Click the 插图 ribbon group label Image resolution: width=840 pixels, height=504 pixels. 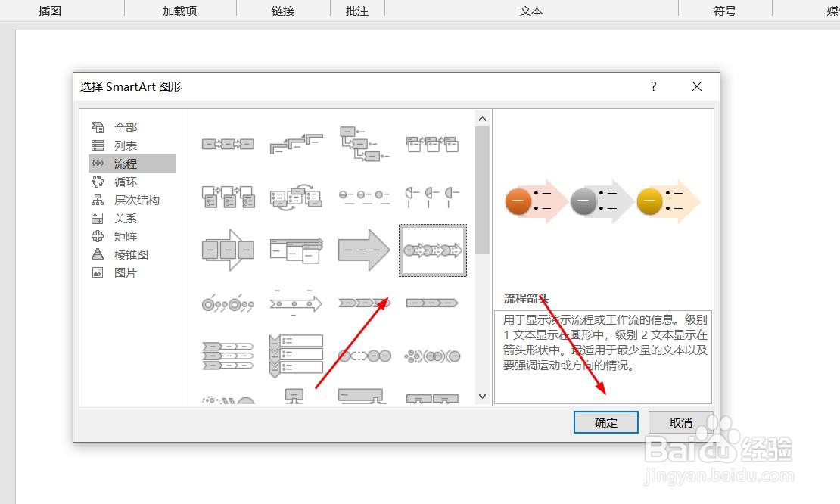pos(50,11)
